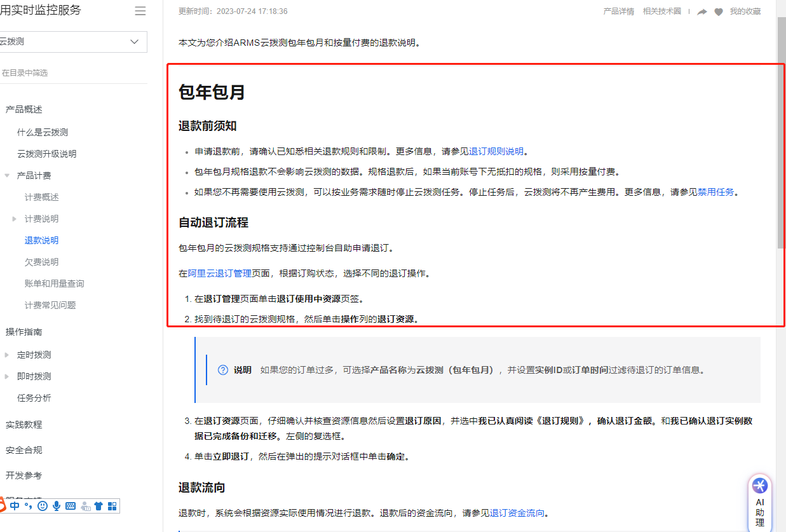Open the 计费常见问题 page
Image resolution: width=786 pixels, height=532 pixels.
coord(50,305)
